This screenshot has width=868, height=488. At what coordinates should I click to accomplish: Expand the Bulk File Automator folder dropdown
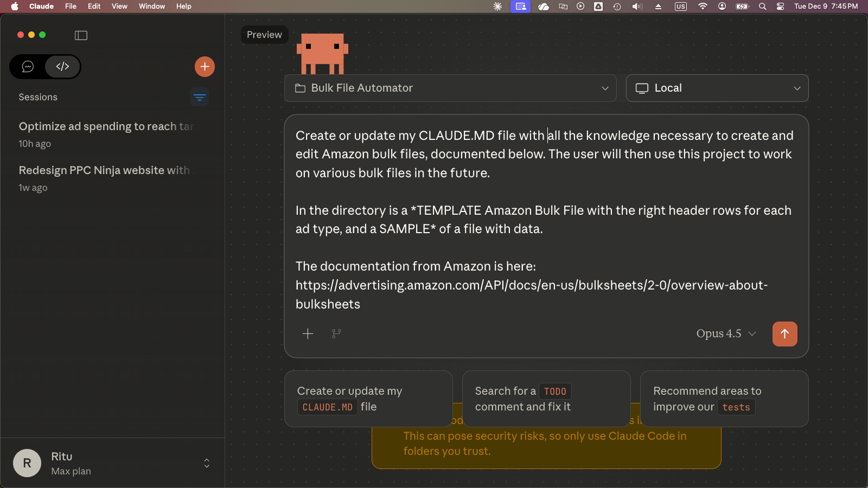[x=450, y=88]
